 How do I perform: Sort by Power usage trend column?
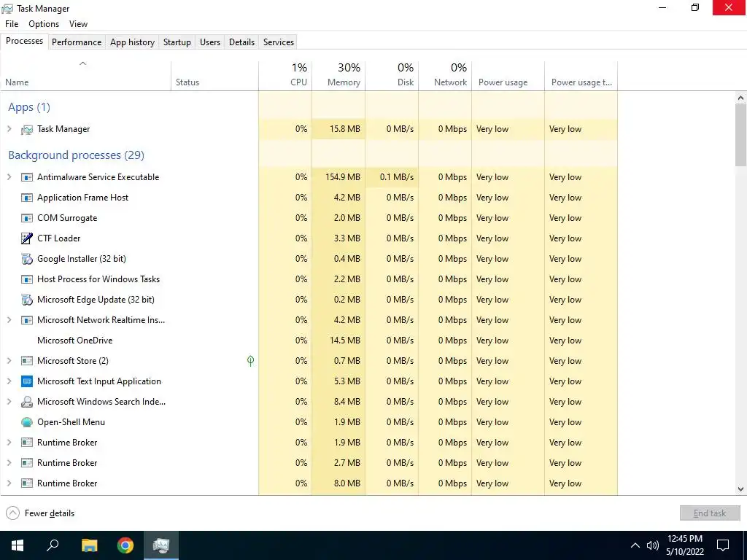tap(581, 76)
